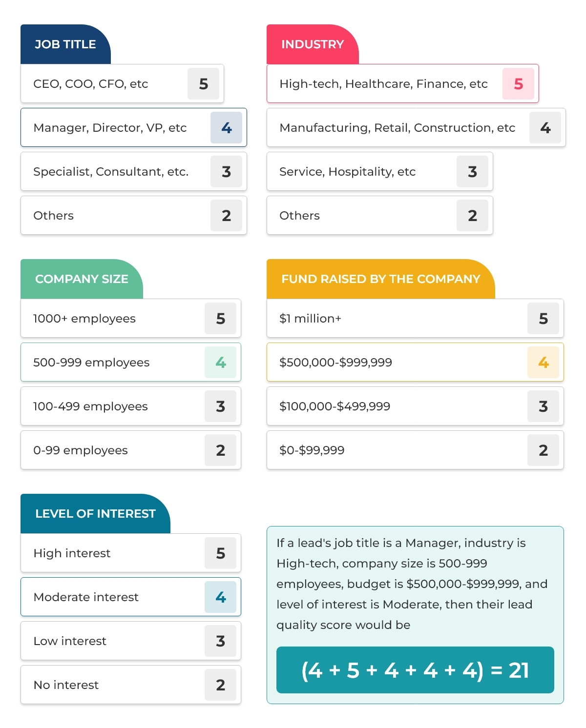Click score 3 beside Specialist, Consultant
The height and width of the screenshot is (728, 586).
tap(226, 171)
